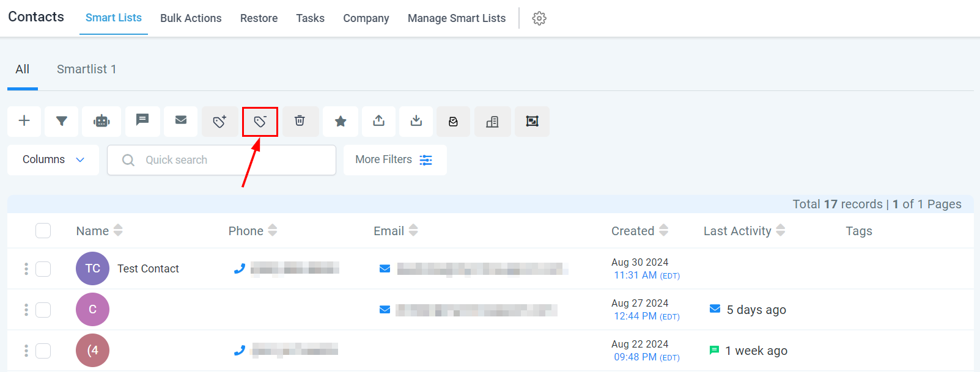
Task: Click the envelope icon beside 5 days ago
Action: click(715, 308)
